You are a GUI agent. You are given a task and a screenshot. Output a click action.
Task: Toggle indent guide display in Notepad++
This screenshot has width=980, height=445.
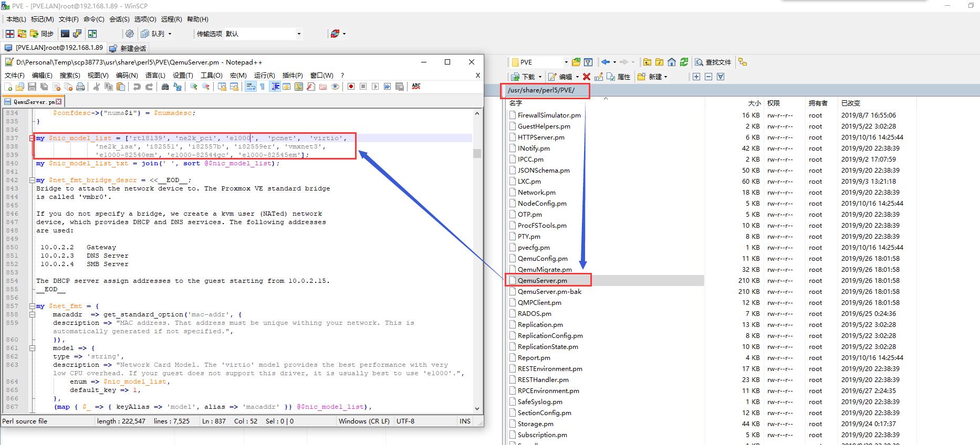coord(275,87)
